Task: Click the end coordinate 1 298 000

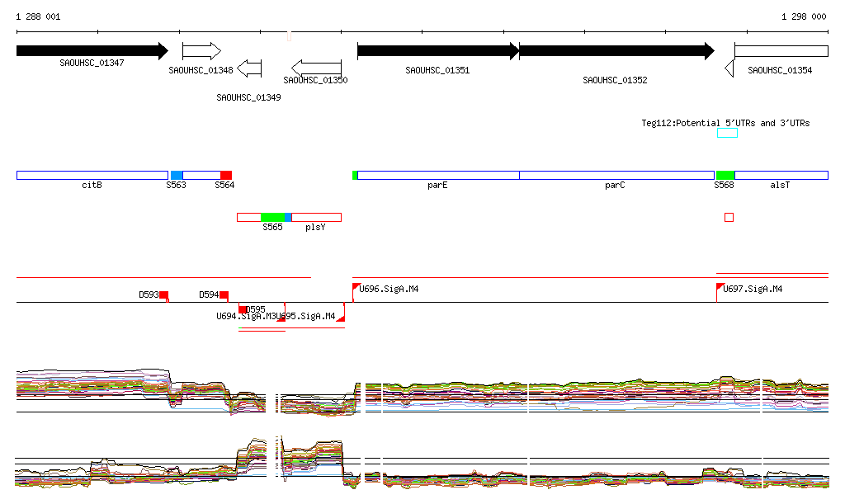Action: (x=804, y=16)
